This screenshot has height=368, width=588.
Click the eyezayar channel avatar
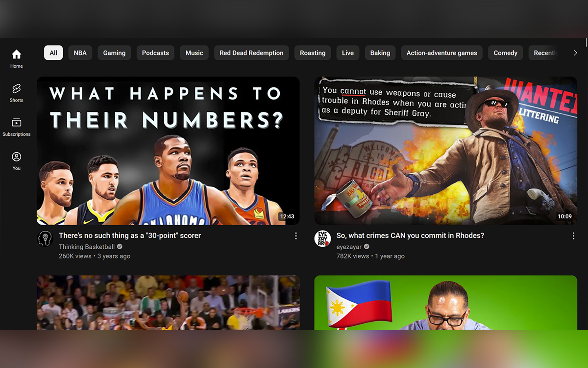tap(322, 239)
